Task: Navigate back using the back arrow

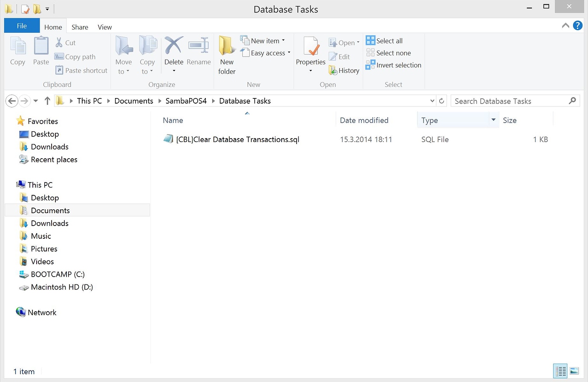Action: [12, 101]
